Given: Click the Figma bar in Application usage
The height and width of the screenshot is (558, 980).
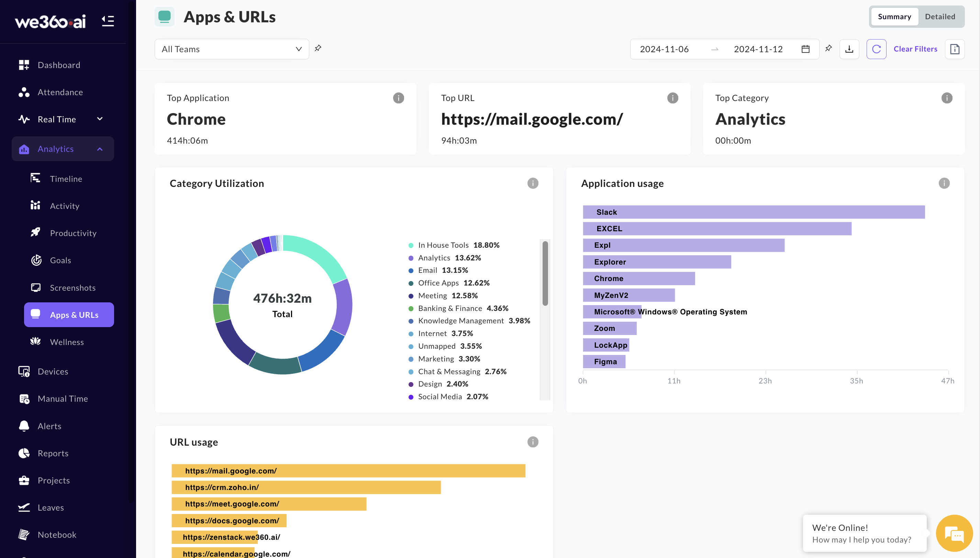Looking at the screenshot, I should (604, 361).
